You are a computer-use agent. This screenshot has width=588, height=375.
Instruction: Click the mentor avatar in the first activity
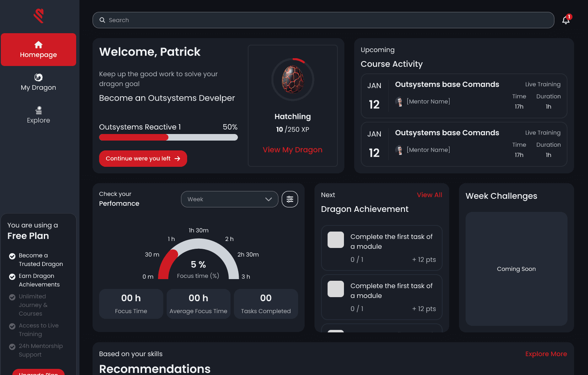pos(399,102)
